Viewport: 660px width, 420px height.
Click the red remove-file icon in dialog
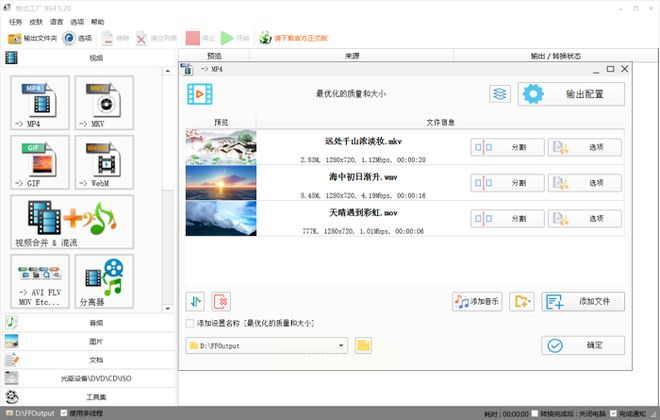point(222,301)
